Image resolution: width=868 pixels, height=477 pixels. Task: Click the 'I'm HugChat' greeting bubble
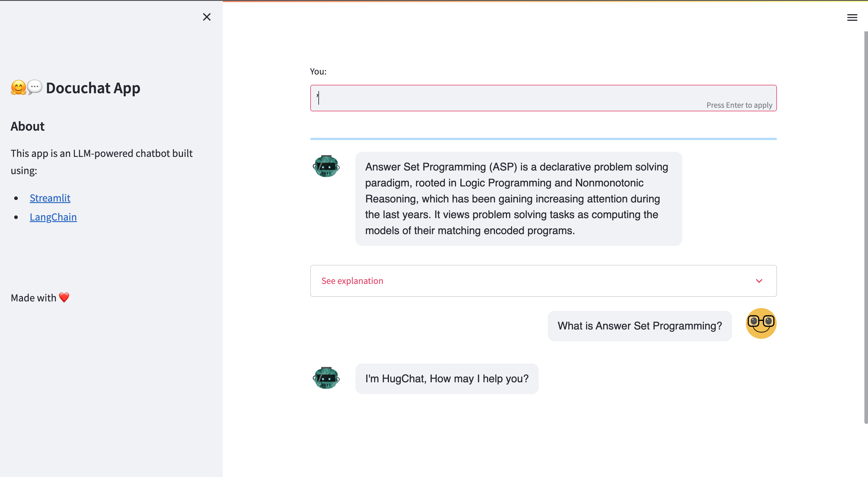447,378
